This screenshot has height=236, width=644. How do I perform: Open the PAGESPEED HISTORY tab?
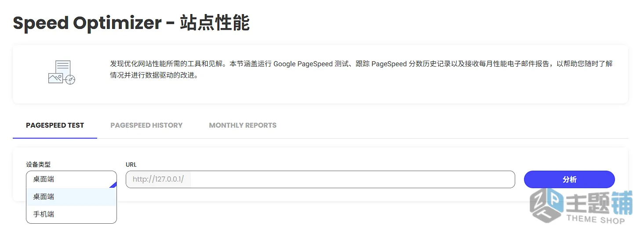point(146,125)
